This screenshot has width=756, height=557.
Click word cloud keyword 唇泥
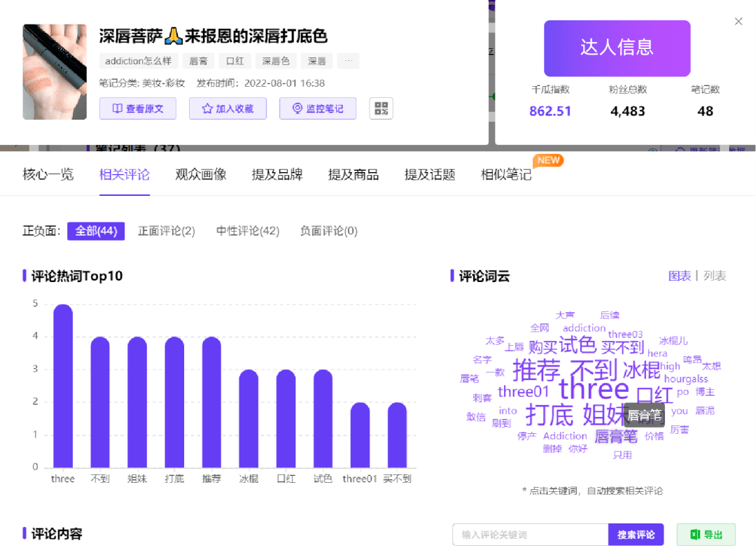[x=705, y=411]
